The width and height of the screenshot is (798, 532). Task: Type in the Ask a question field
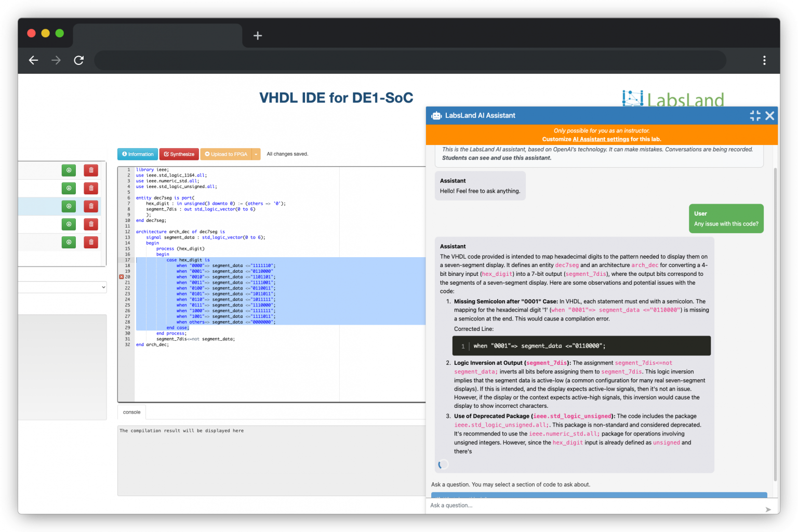coord(592,506)
